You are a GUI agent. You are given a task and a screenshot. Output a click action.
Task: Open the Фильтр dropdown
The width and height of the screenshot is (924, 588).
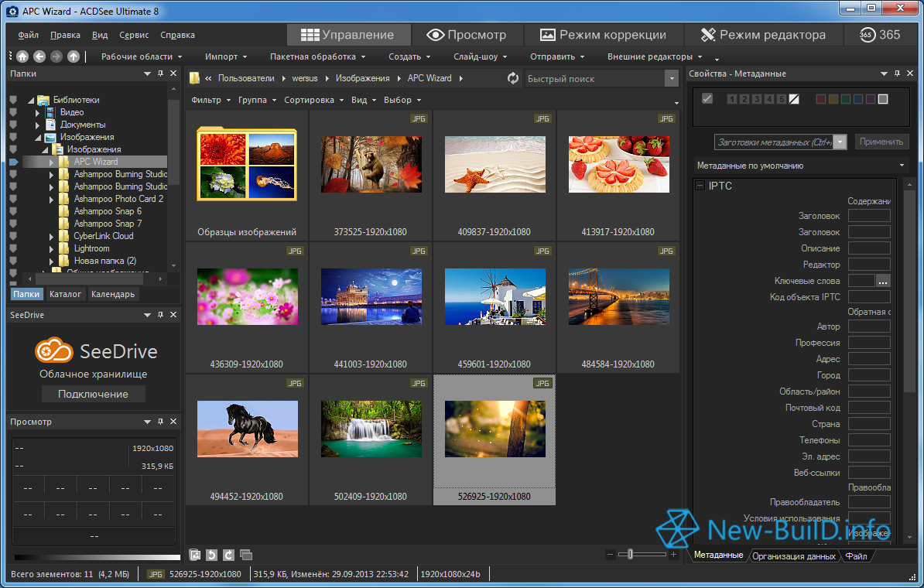click(x=206, y=100)
